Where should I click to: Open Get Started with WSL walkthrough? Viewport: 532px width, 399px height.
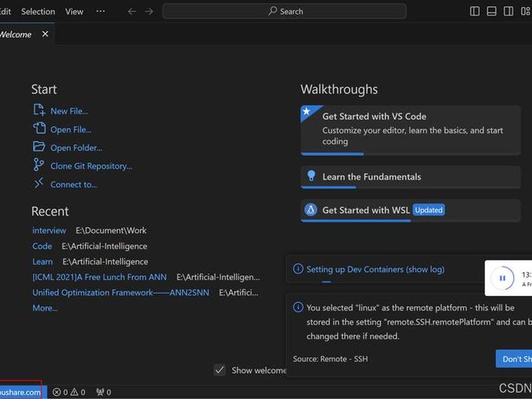coord(410,210)
